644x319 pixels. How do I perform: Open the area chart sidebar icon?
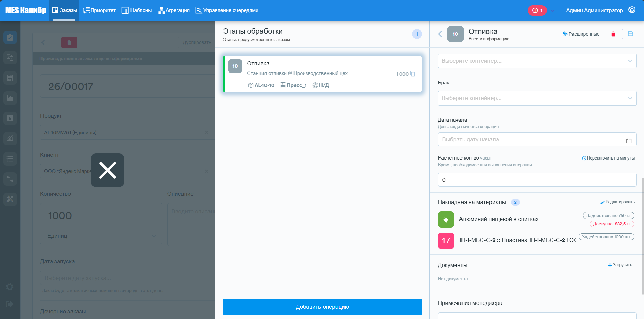(10, 98)
